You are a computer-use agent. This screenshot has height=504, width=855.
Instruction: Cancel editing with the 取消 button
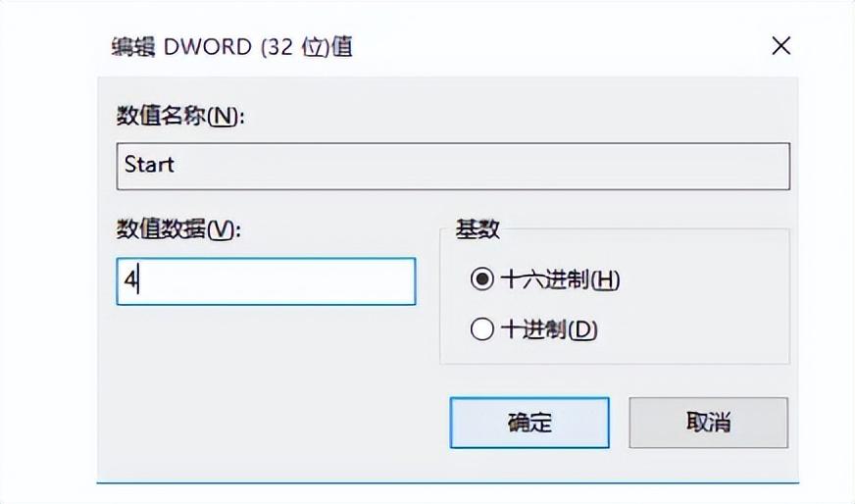pos(708,423)
